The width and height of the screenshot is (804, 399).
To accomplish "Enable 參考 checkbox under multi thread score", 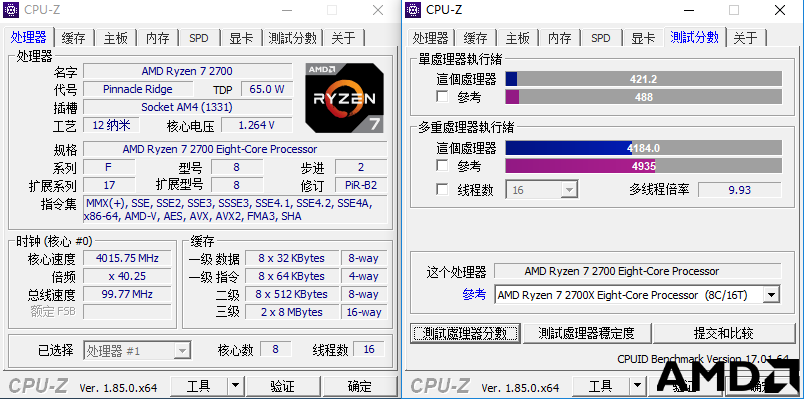I will [442, 166].
